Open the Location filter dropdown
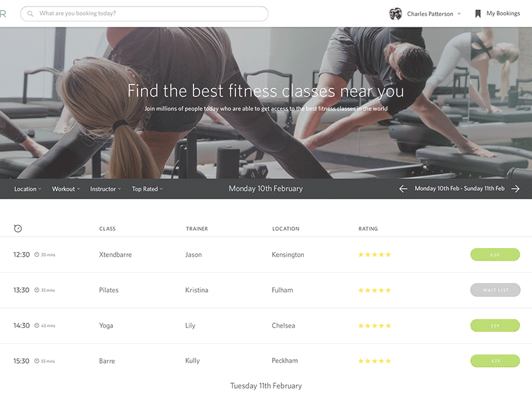532x399 pixels. point(27,189)
